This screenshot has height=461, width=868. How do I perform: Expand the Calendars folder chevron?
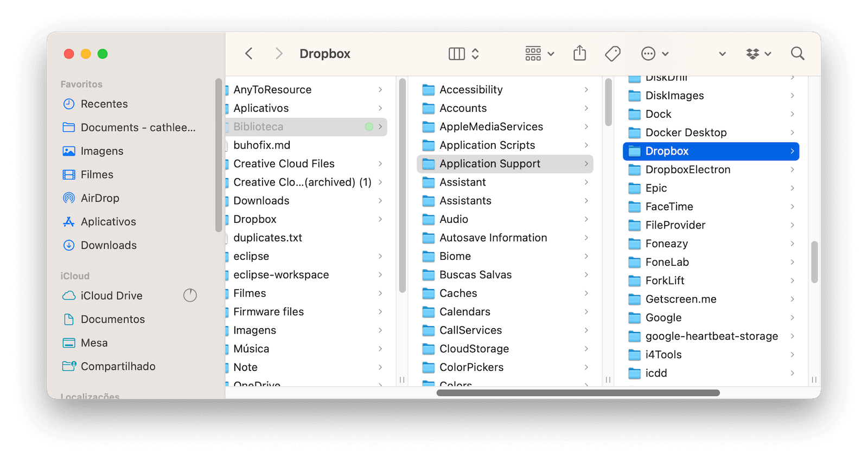pyautogui.click(x=586, y=312)
